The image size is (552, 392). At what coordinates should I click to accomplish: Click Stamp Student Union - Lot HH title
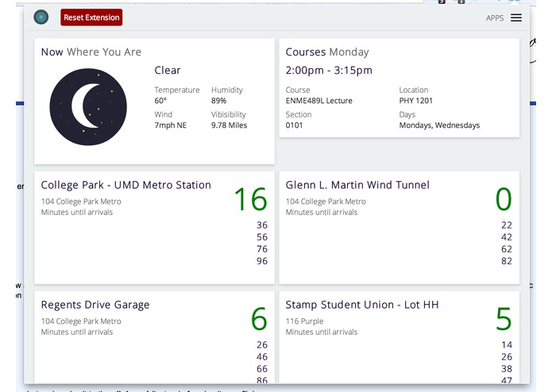[x=362, y=305]
